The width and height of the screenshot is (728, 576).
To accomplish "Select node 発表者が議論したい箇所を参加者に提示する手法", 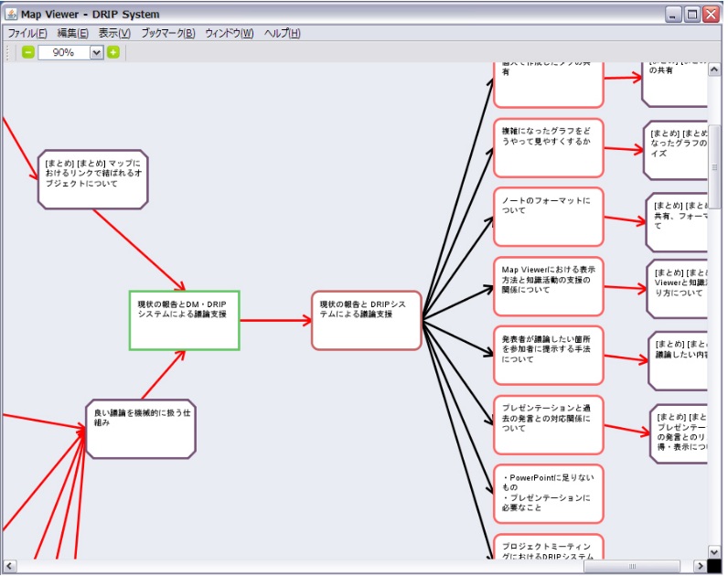I will (x=549, y=356).
